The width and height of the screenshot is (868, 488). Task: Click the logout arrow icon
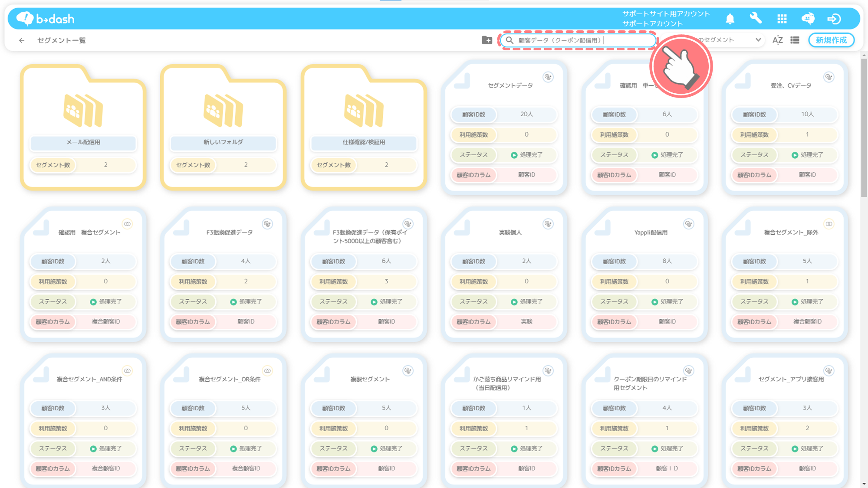834,19
